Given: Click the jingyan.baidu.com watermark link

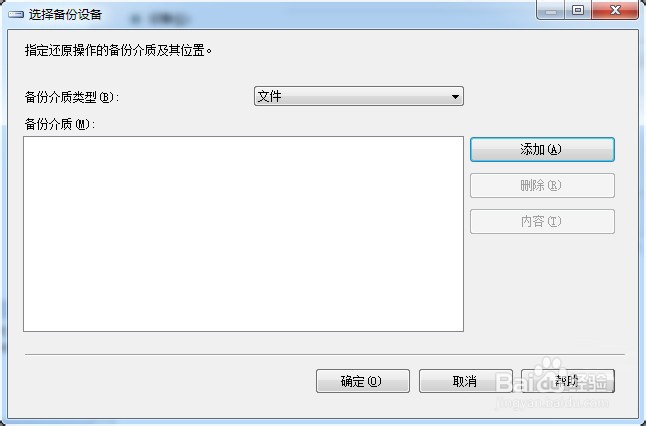Looking at the screenshot, I should coord(552,402).
